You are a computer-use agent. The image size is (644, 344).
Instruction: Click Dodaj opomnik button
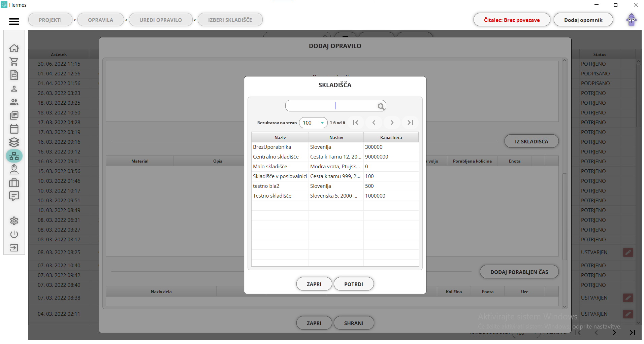coord(583,20)
